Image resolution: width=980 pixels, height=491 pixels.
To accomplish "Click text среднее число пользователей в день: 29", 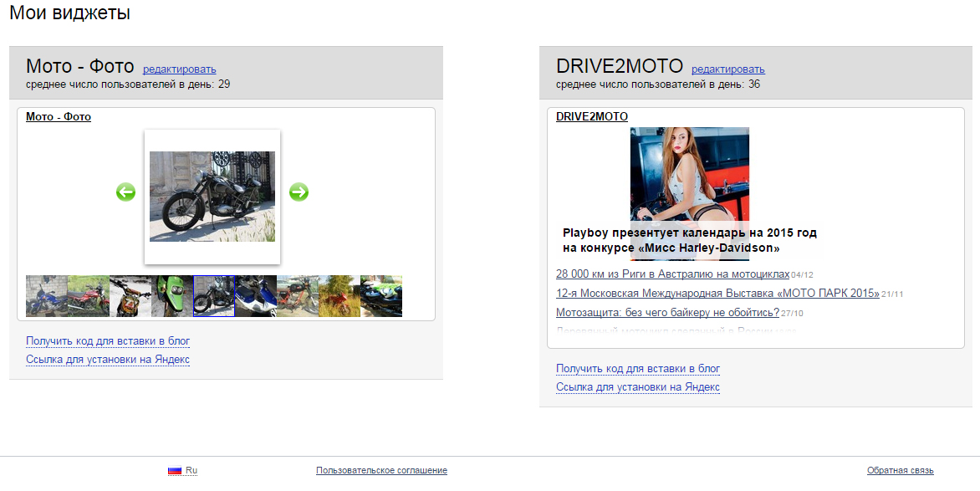I will click(x=128, y=84).
